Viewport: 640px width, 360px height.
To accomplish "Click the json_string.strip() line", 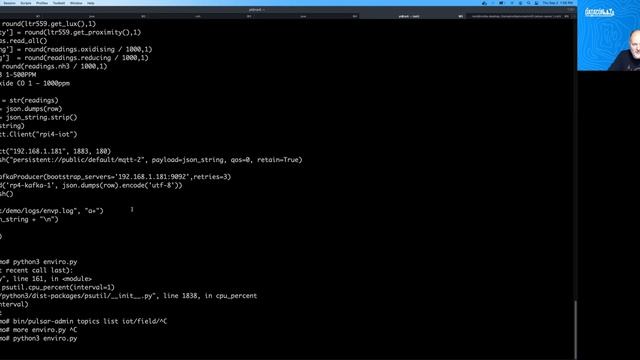I will coord(39,118).
